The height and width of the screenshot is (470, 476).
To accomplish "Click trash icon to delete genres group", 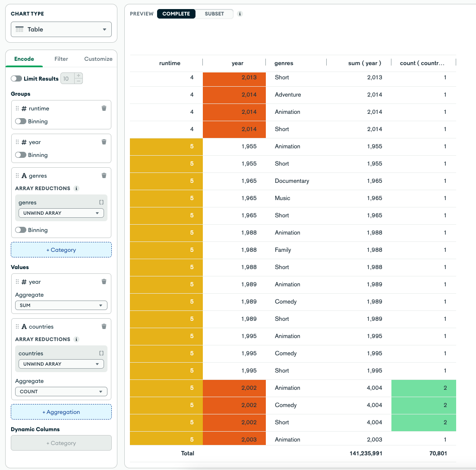I will pos(104,175).
